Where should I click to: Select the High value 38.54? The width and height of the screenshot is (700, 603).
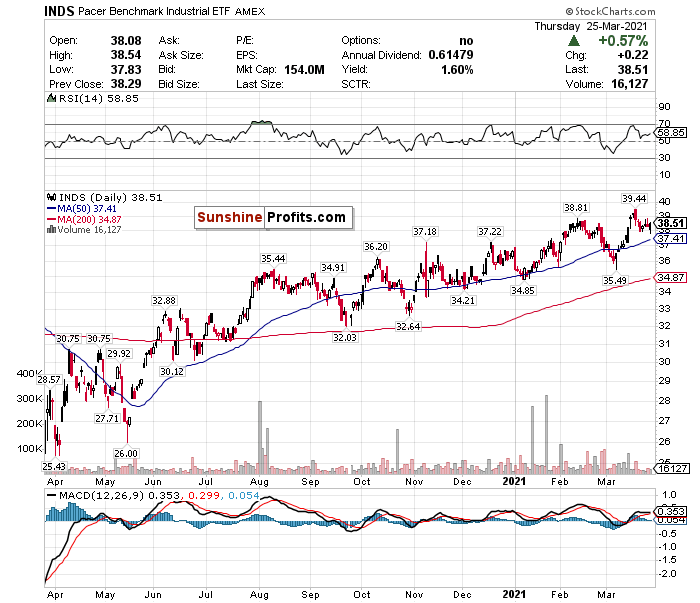(x=126, y=55)
